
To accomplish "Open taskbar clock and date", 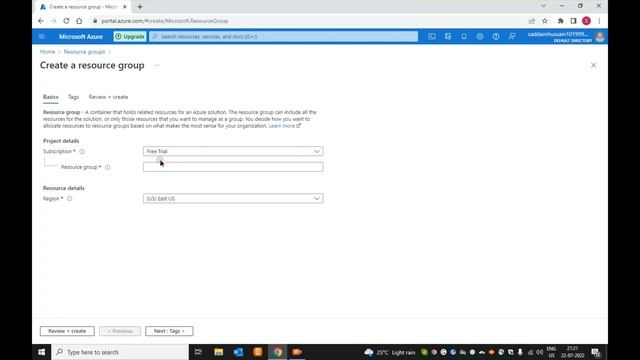I will (x=572, y=352).
